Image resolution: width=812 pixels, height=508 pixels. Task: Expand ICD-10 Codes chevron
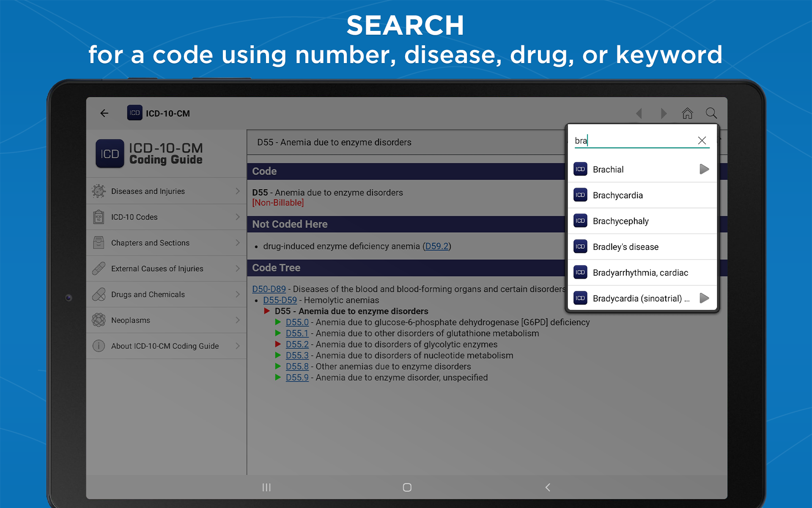[x=238, y=217]
